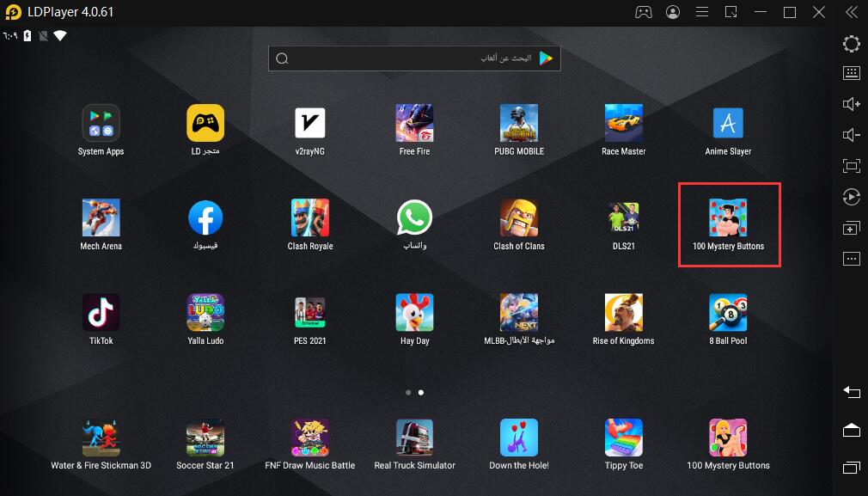This screenshot has width=868, height=496.
Task: Open Google Play from the search bar icon
Action: 547,58
